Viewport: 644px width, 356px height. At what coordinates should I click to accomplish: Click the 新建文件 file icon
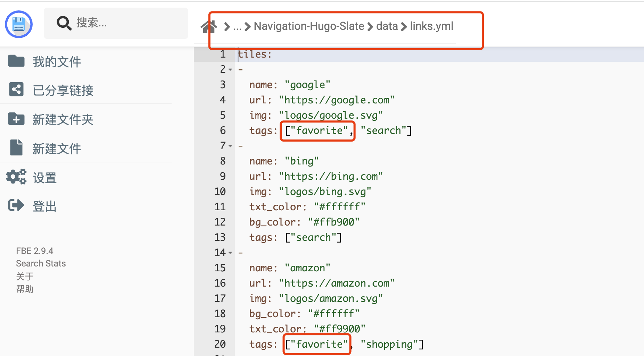point(16,148)
